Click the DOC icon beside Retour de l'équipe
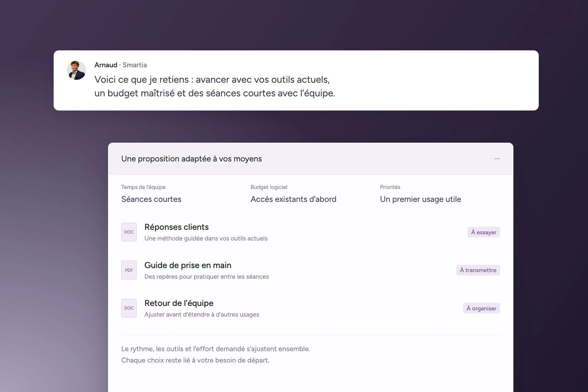Viewport: 588px width, 392px height. [129, 308]
